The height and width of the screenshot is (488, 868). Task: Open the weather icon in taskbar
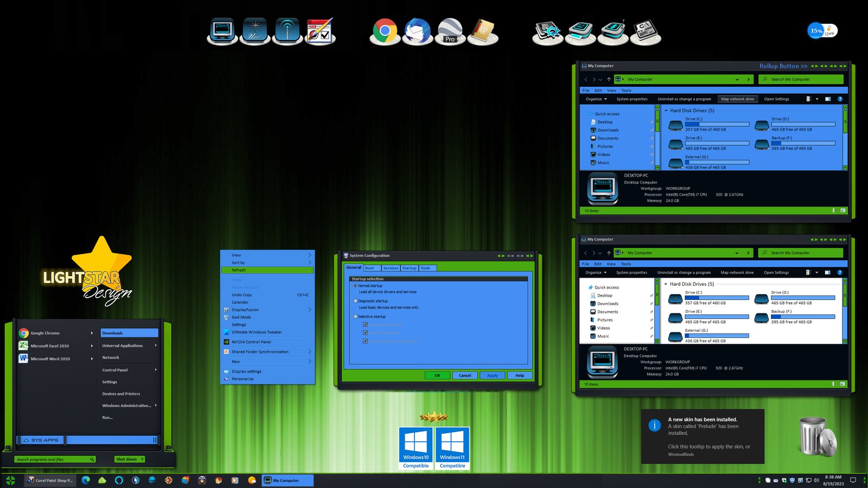[252, 480]
